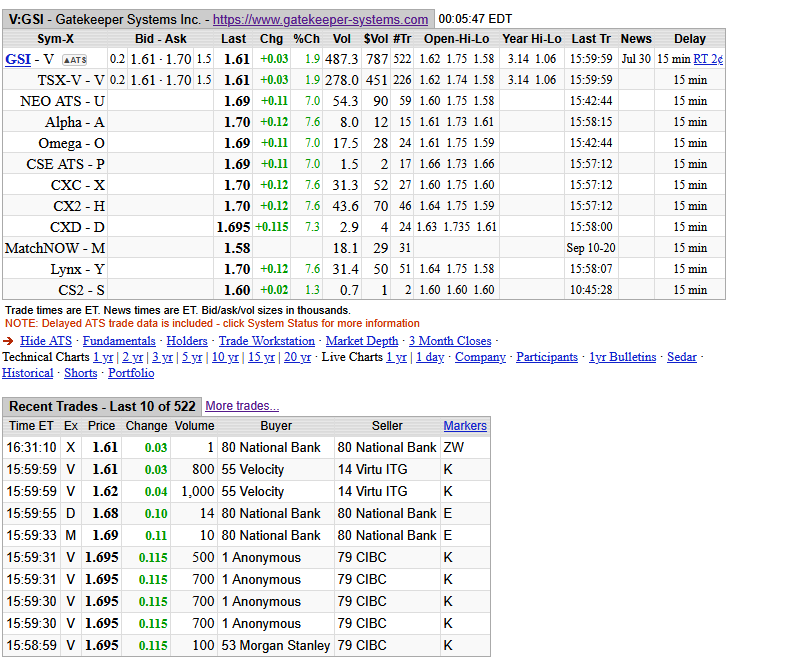The image size is (804, 662).
Task: Open Live Charts 1 day link
Action: pos(430,357)
